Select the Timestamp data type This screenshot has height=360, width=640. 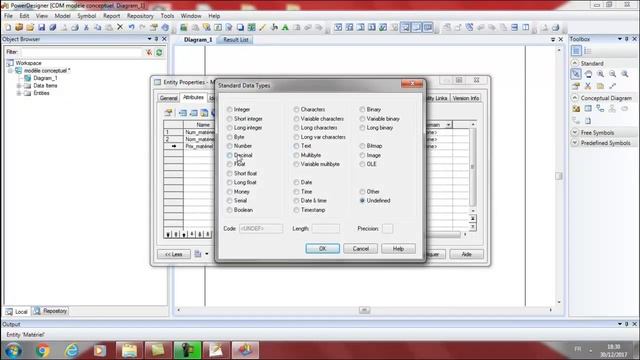[309, 210]
